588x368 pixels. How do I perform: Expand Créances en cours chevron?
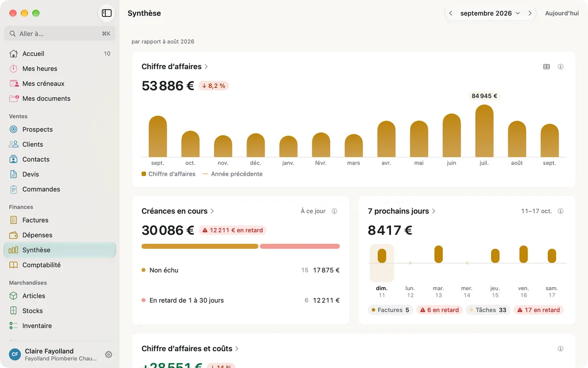tap(212, 211)
